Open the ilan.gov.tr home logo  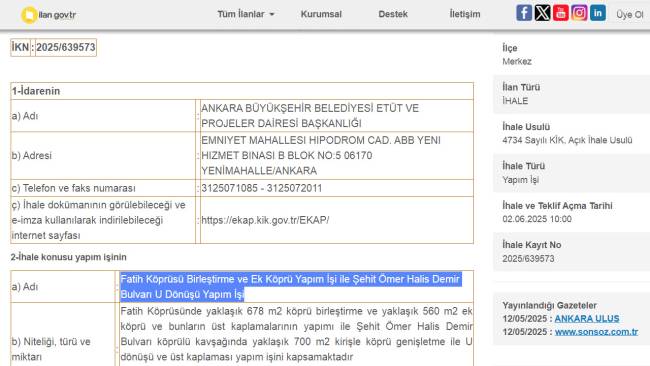[x=49, y=15]
